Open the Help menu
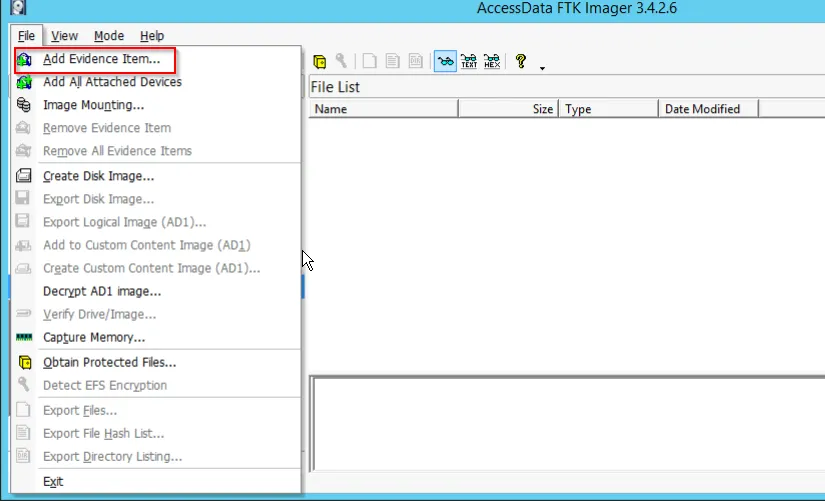Image resolution: width=825 pixels, height=501 pixels. pos(152,36)
